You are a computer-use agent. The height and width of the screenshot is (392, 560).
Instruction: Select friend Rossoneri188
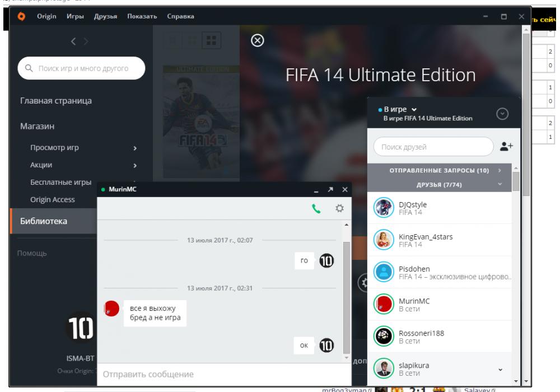439,337
